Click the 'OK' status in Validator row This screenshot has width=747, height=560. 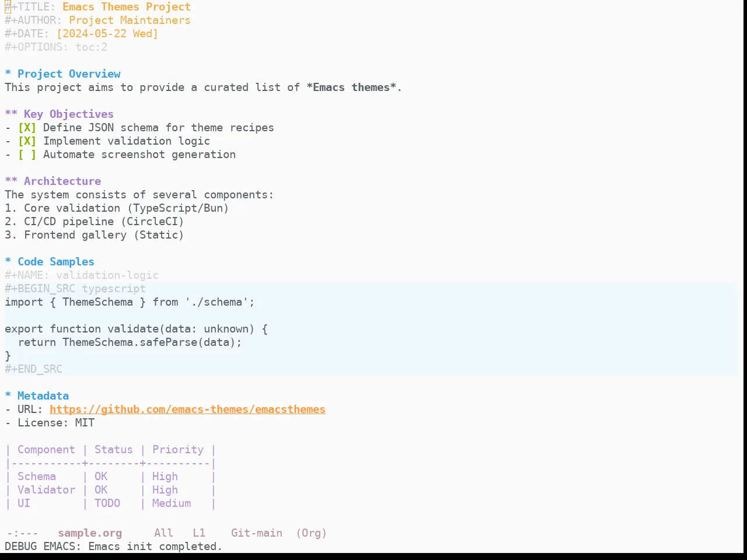(101, 490)
